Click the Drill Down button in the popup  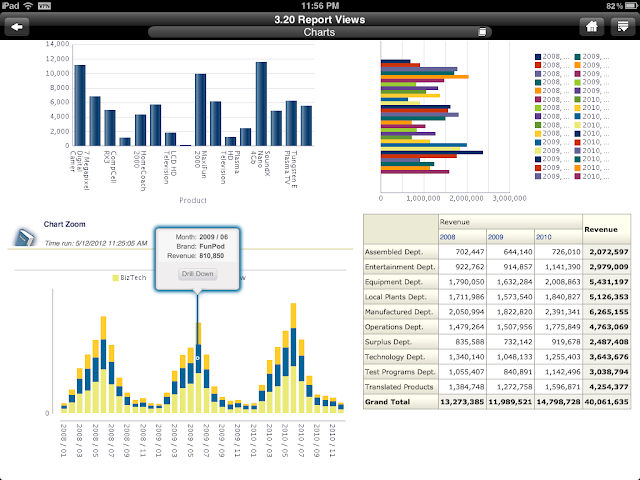pyautogui.click(x=198, y=273)
